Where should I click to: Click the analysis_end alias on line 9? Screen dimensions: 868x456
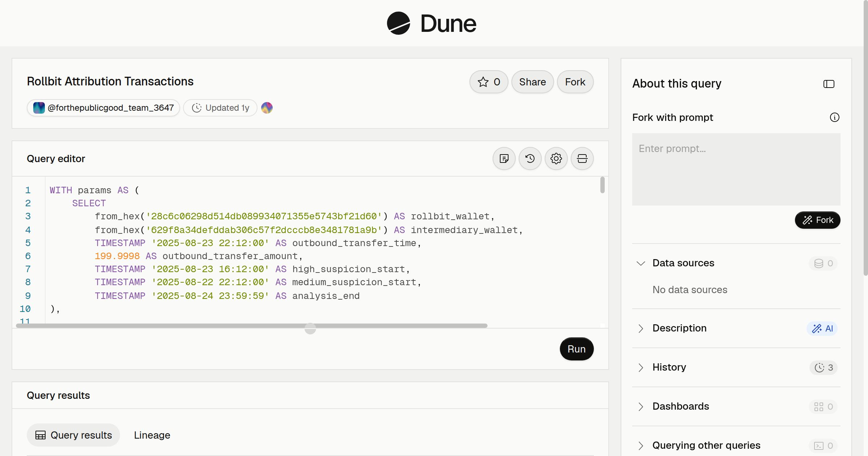tap(326, 296)
